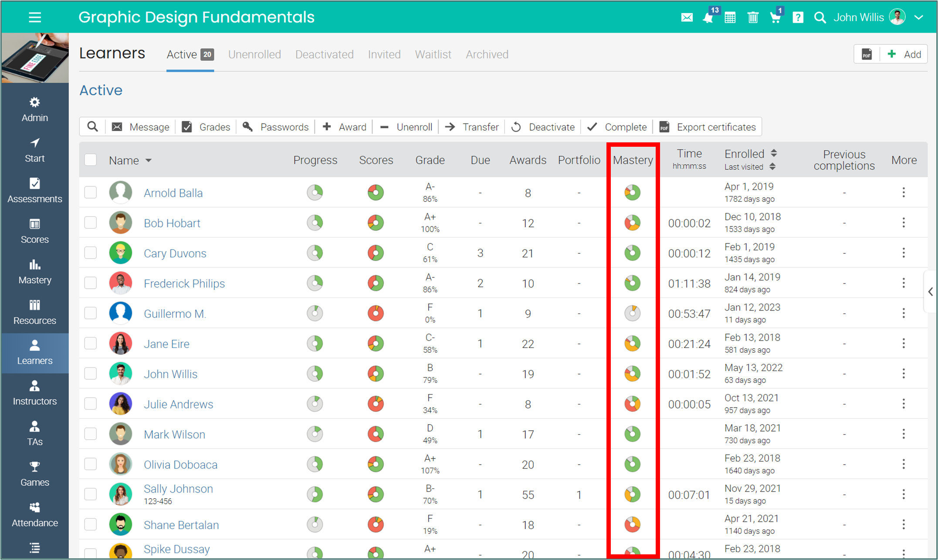Switch to the Unenrolled tab
This screenshot has height=560, width=938.
click(x=254, y=54)
